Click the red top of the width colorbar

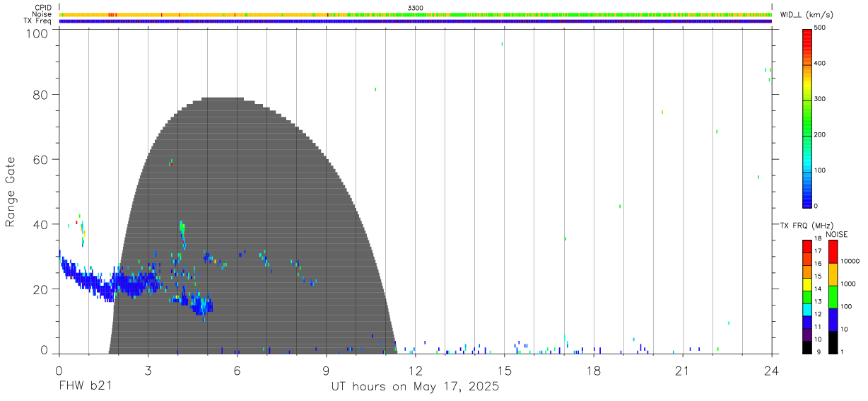coord(807,37)
